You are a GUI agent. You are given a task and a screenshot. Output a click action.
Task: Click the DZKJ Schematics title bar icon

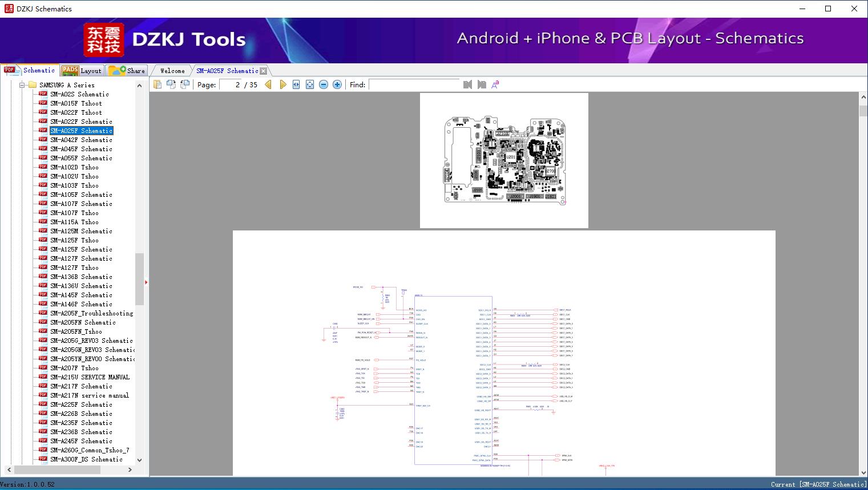9,9
